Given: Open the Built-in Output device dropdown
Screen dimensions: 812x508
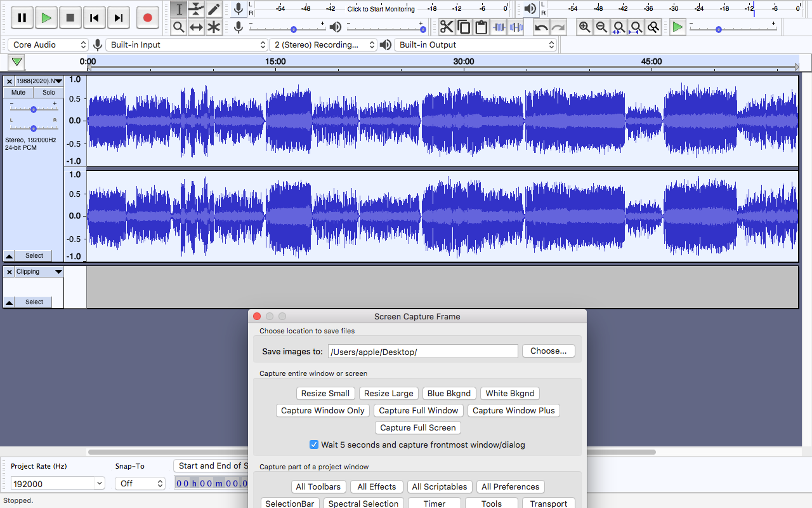Looking at the screenshot, I should [476, 45].
